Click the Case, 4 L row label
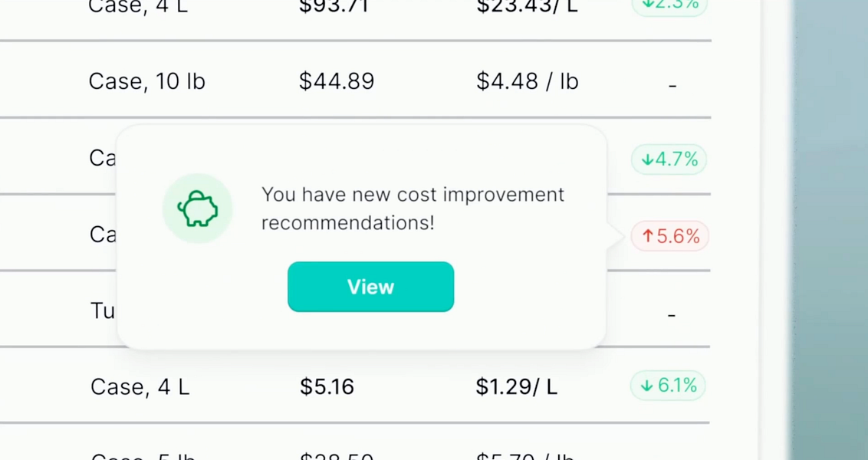Image resolution: width=868 pixels, height=460 pixels. tap(140, 386)
